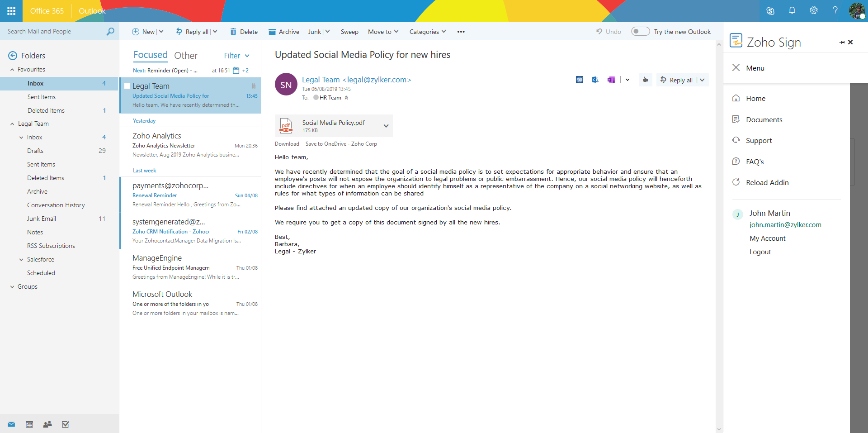
Task: Open the Renewal Reminder message from payments
Action: (190, 195)
